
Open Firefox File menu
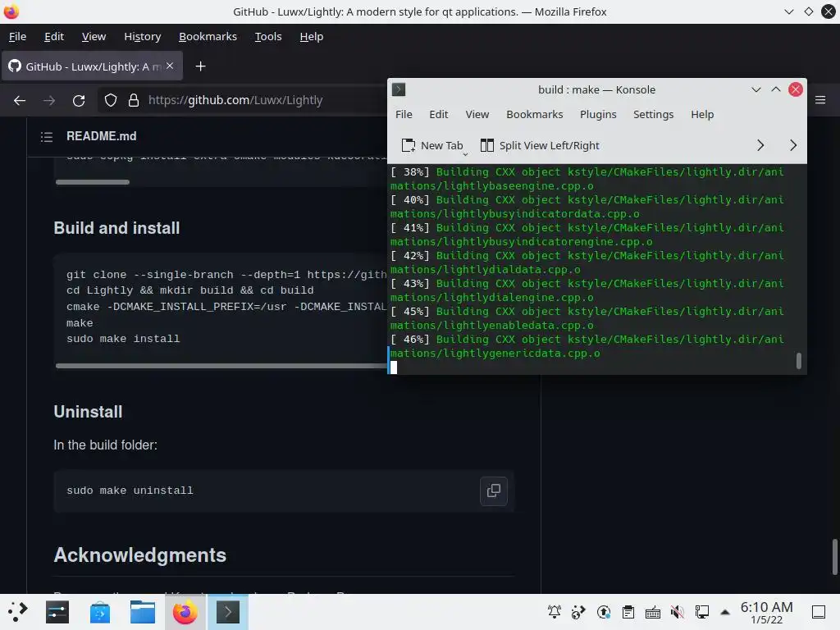[x=17, y=36]
